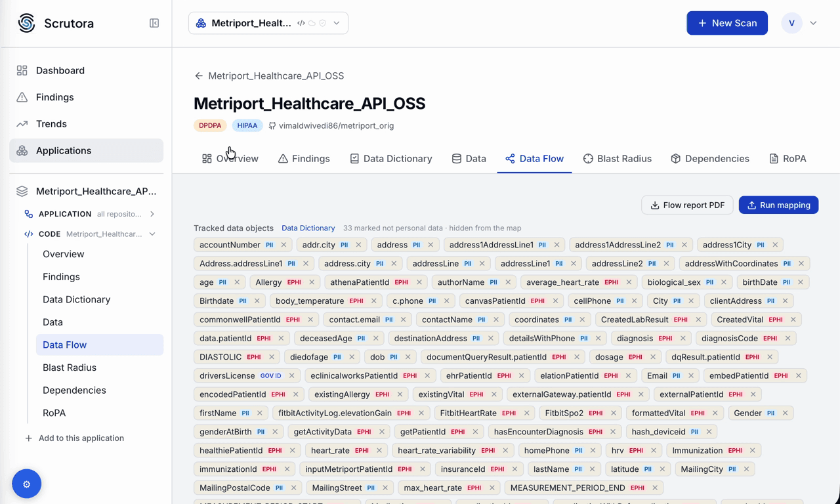Click the Metriport_Healthcare_AP... sidebar application entry
The image size is (840, 504).
[87, 192]
